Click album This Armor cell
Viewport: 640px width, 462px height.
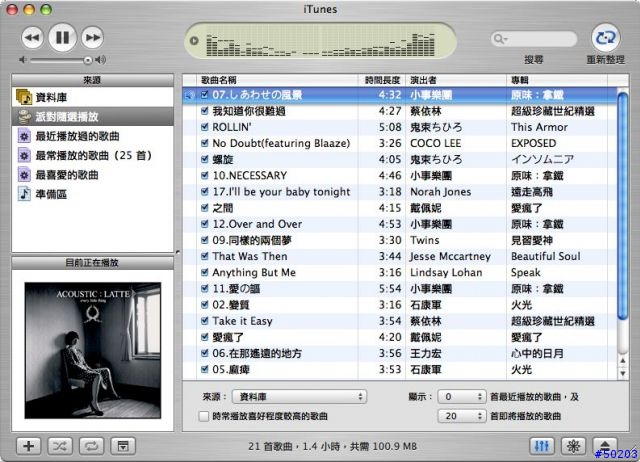coord(539,127)
